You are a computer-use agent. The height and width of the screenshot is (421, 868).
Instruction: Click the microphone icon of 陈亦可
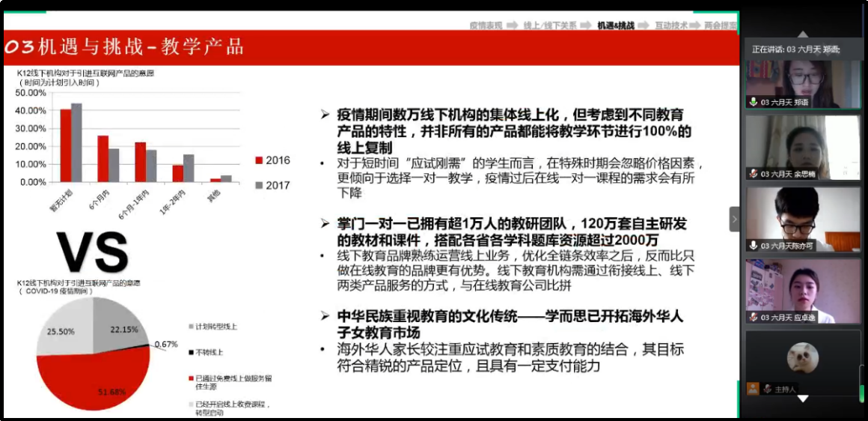(x=753, y=245)
